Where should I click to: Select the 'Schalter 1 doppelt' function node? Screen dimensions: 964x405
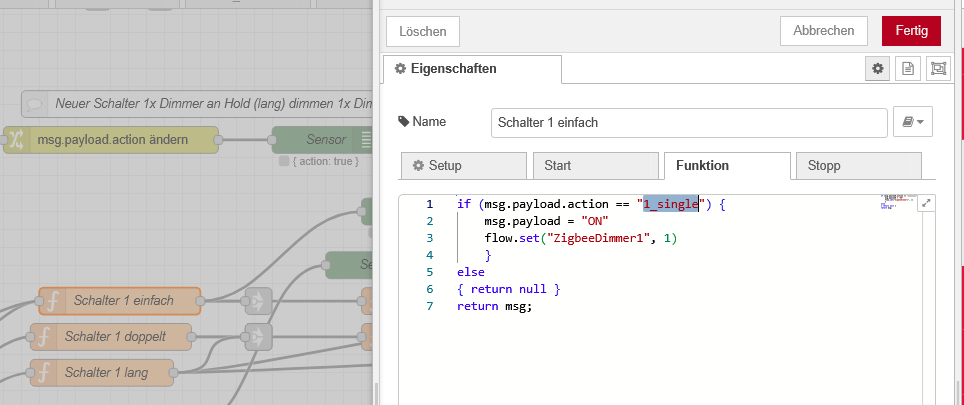pyautogui.click(x=111, y=336)
